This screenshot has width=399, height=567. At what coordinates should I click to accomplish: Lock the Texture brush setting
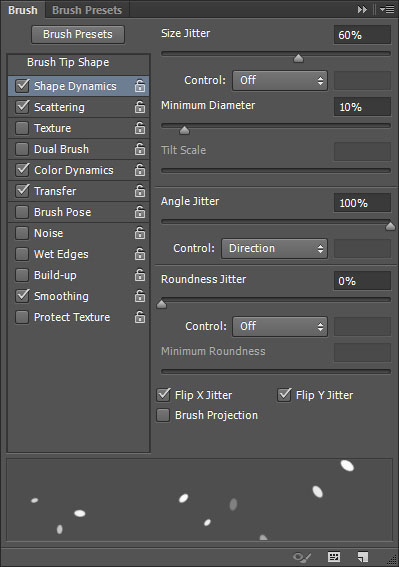click(x=140, y=128)
